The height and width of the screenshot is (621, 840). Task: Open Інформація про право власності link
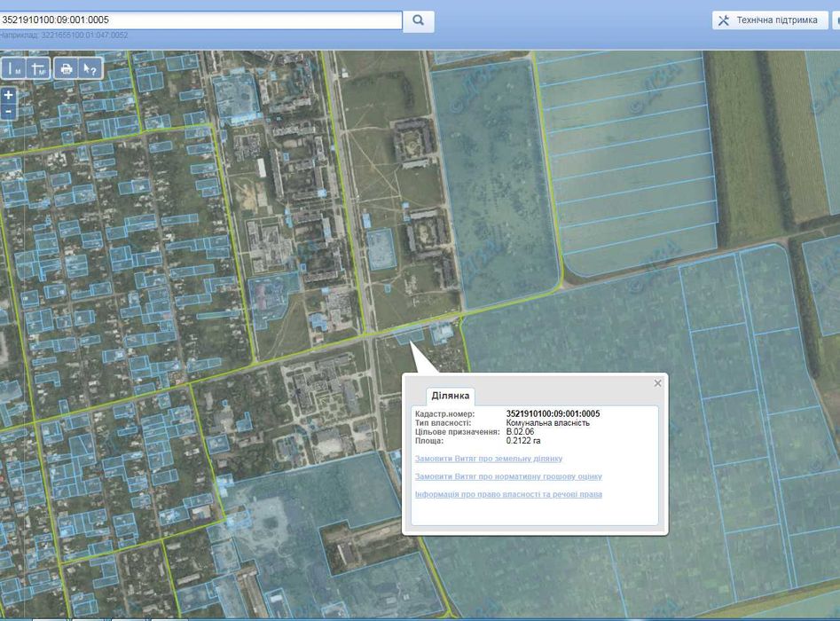pos(508,494)
